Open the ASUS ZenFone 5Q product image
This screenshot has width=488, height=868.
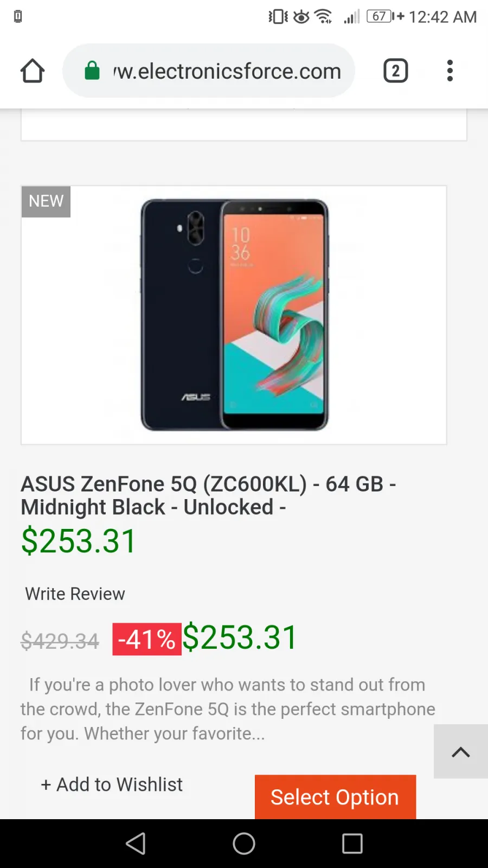(234, 315)
